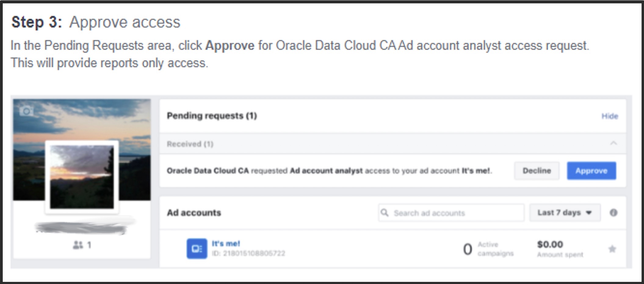
Task: Click the 0 active campaigns count
Action: 467,249
